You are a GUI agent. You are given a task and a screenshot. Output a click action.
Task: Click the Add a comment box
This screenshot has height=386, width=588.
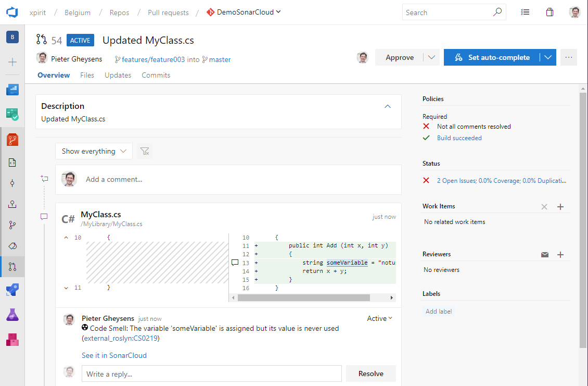(x=228, y=180)
